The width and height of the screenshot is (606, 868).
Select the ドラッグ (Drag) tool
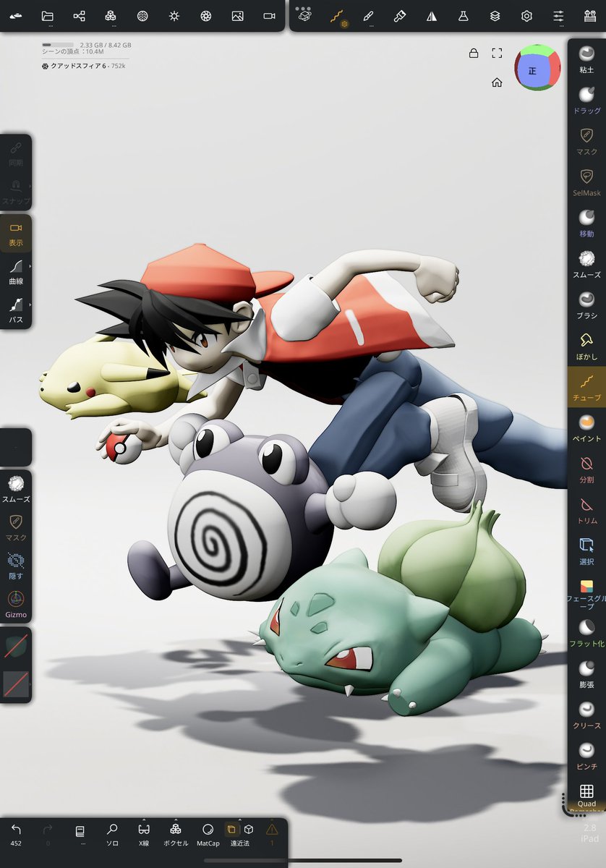tap(586, 101)
